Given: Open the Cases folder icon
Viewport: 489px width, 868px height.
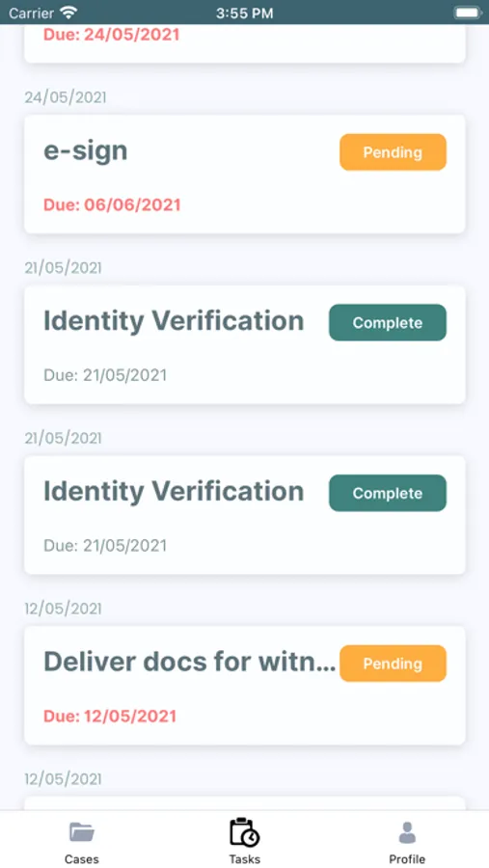Looking at the screenshot, I should tap(82, 832).
